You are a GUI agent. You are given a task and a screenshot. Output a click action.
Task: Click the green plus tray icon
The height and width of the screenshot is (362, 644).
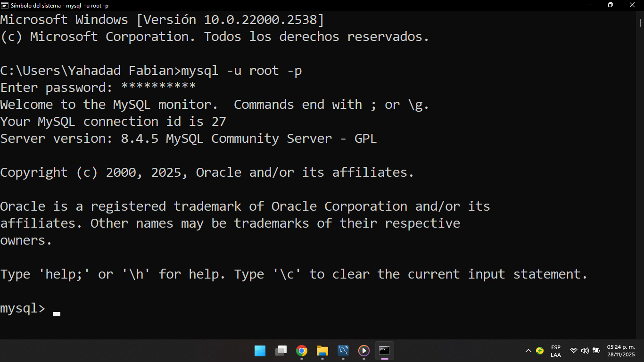(540, 351)
